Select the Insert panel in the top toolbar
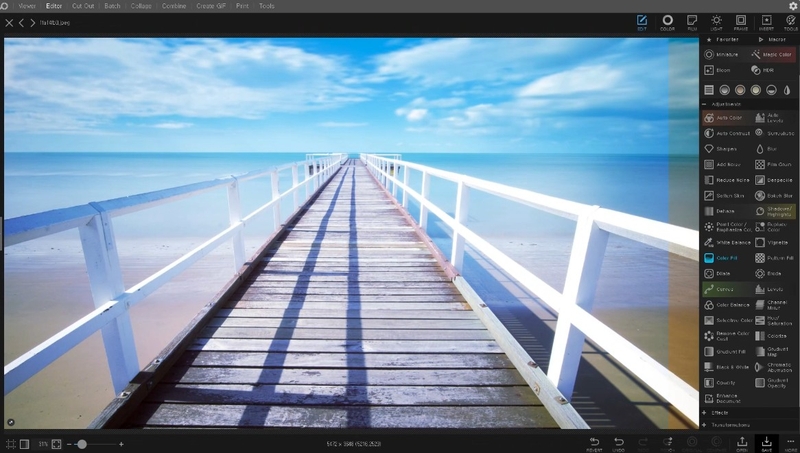The image size is (800, 453). click(x=766, y=22)
